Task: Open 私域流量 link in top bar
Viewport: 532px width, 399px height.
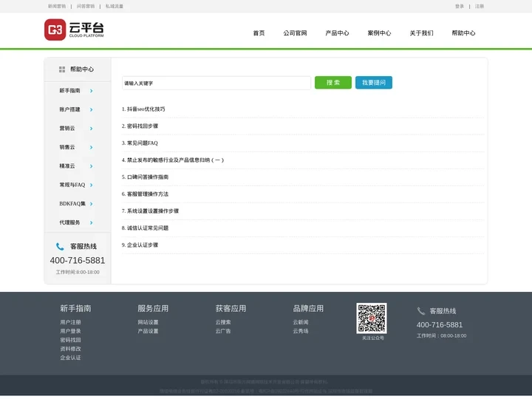Action: [x=115, y=6]
